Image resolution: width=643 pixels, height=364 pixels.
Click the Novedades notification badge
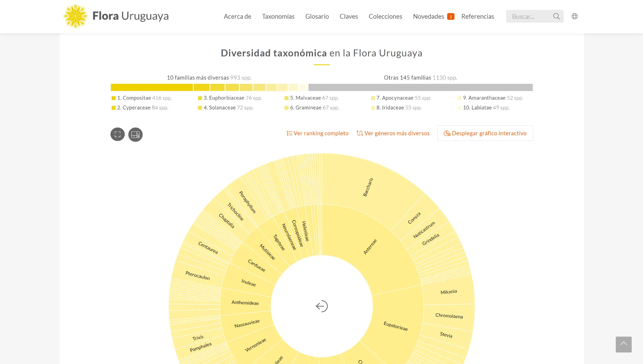(451, 17)
